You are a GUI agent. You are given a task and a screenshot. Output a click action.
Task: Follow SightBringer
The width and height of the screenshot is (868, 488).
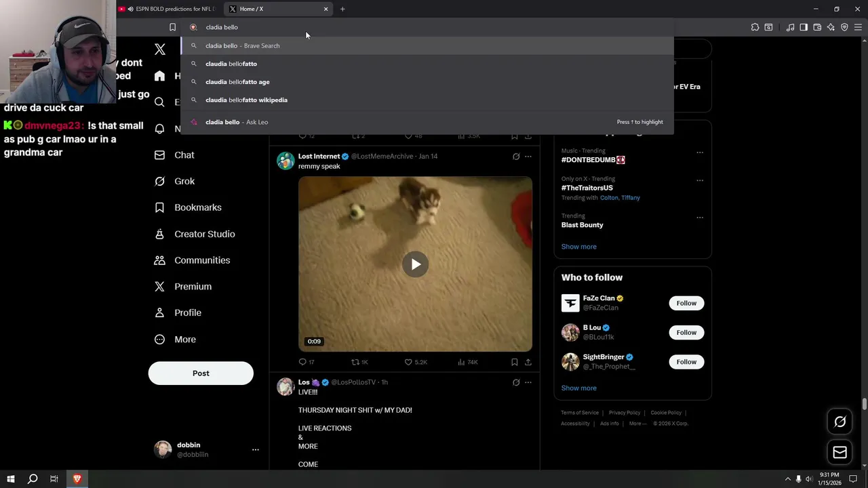686,362
